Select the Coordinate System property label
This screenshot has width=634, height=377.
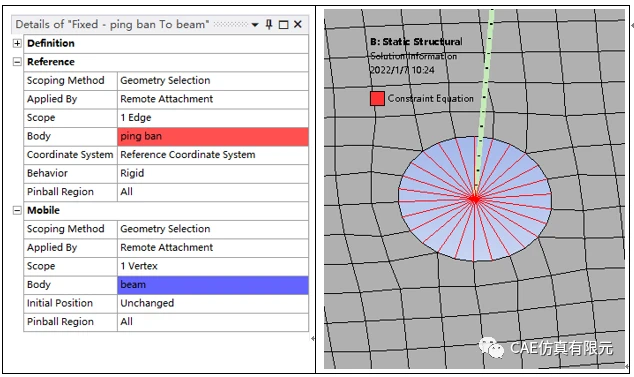[x=70, y=155]
